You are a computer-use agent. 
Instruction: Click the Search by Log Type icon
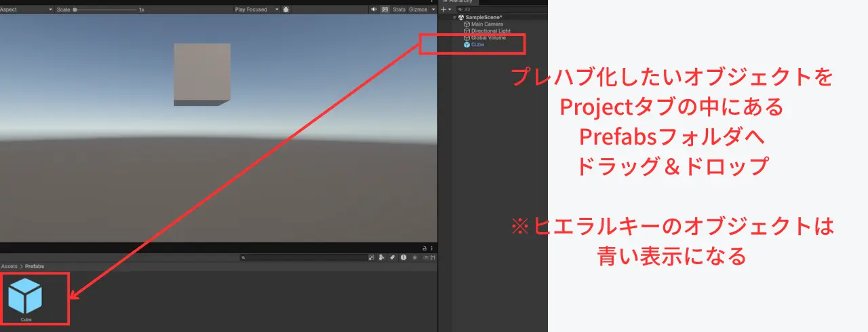tap(403, 258)
